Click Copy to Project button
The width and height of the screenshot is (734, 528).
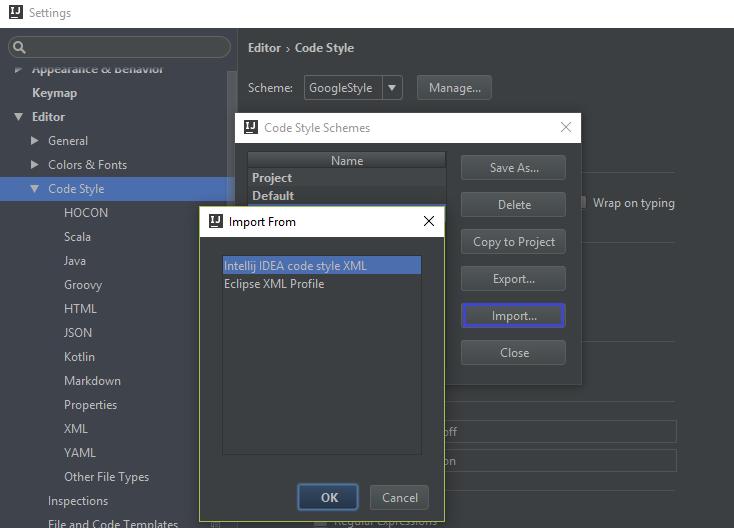click(x=513, y=242)
